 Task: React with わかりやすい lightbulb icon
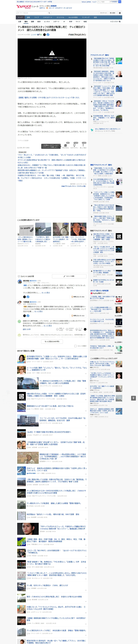coord(74,145)
